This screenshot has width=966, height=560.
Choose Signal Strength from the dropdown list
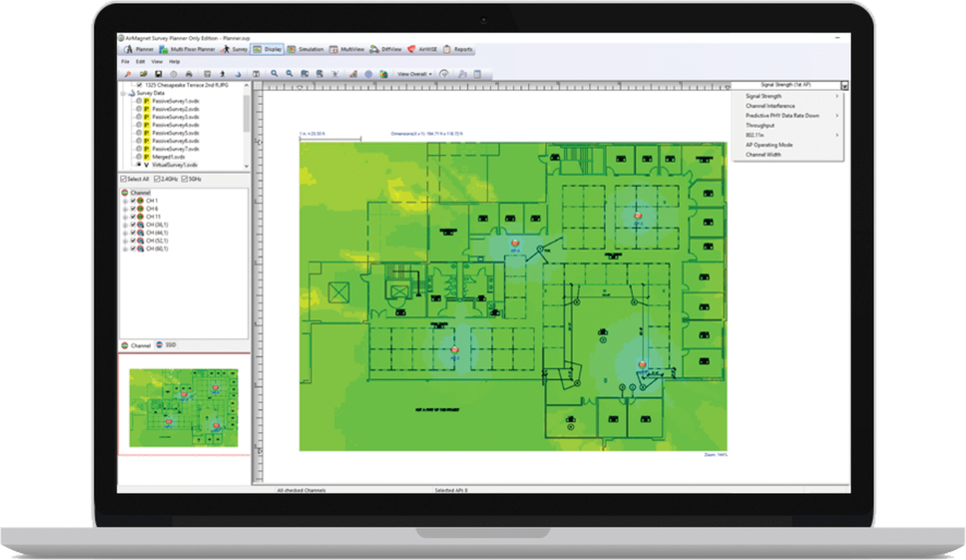pyautogui.click(x=788, y=96)
